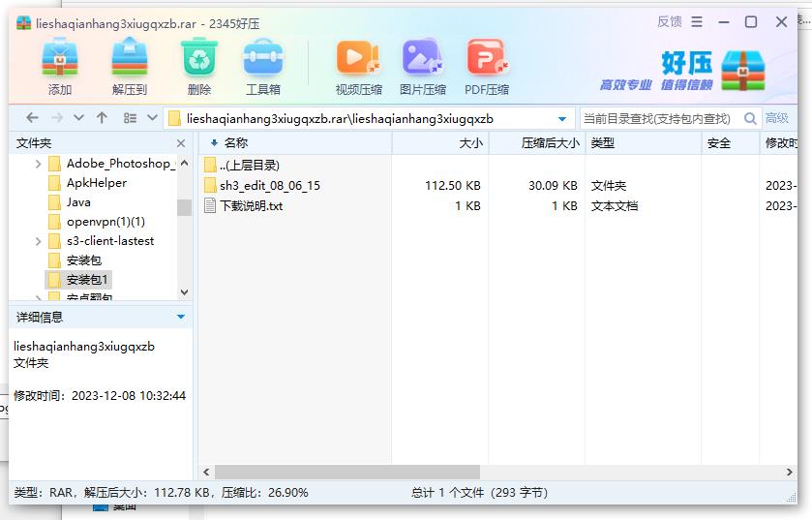Open the navigation history dropdown chevron

pyautogui.click(x=78, y=118)
